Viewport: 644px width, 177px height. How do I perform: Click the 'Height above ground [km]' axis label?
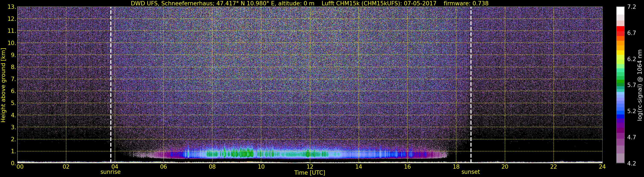coord(3,85)
